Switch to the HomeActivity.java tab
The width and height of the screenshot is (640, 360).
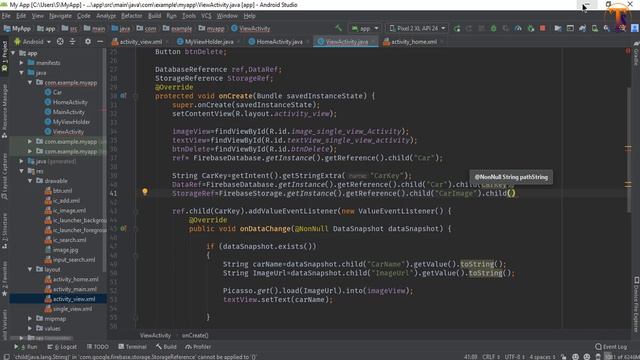click(x=280, y=42)
